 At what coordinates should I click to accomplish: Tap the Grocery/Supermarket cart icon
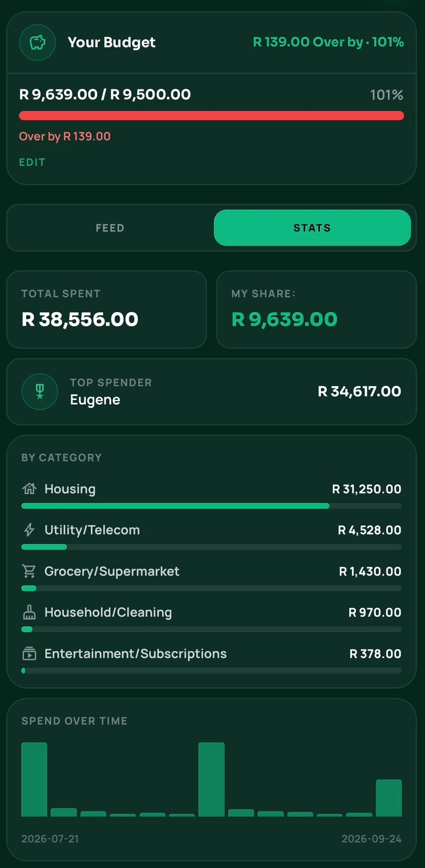click(x=29, y=571)
